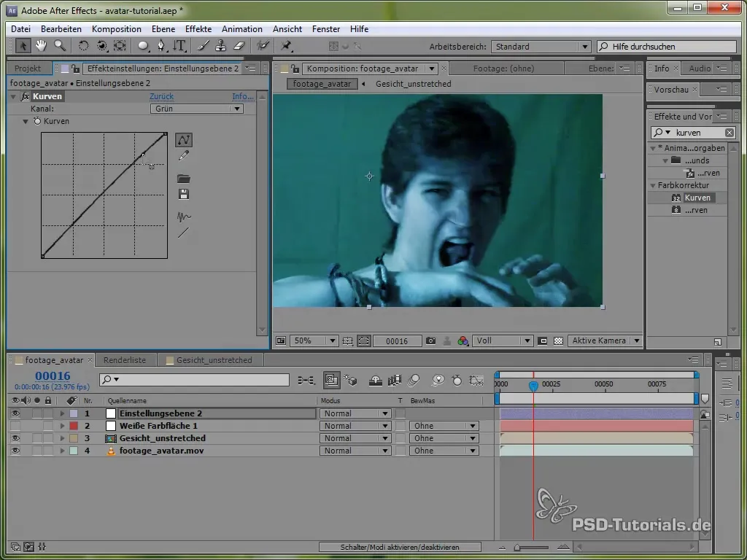Open the Kanal dropdown showing Grün
The image size is (747, 560).
[196, 109]
